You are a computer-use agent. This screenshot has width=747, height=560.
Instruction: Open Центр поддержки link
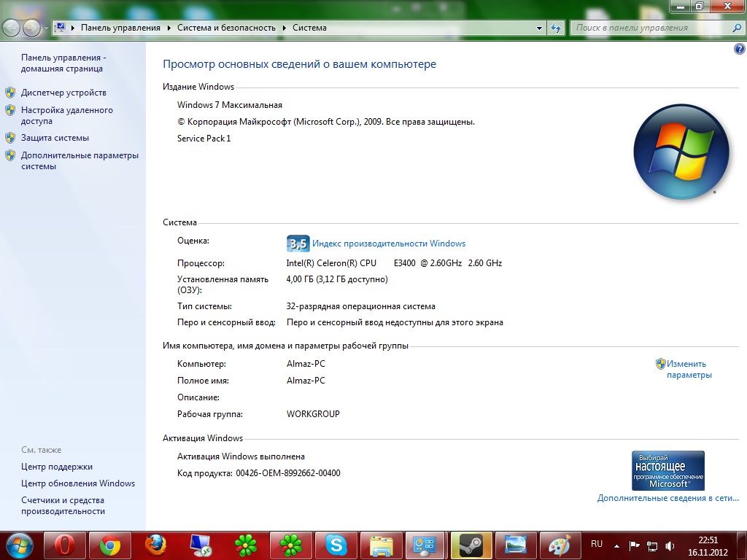coord(57,467)
